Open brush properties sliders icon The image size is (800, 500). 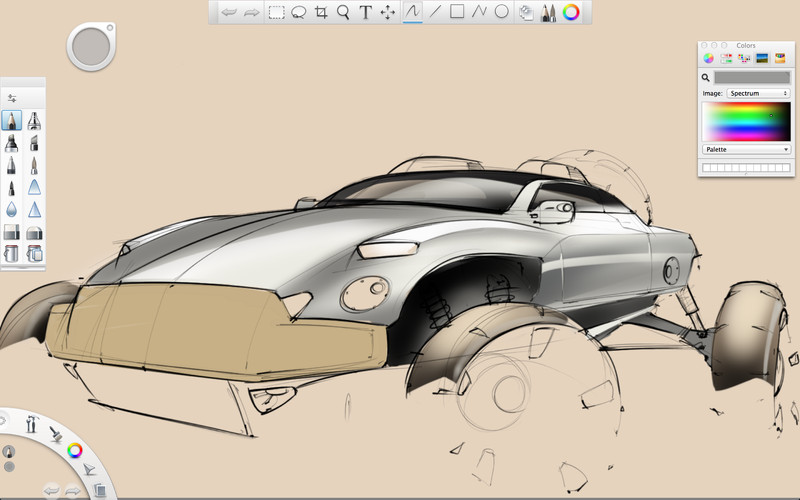pos(12,98)
